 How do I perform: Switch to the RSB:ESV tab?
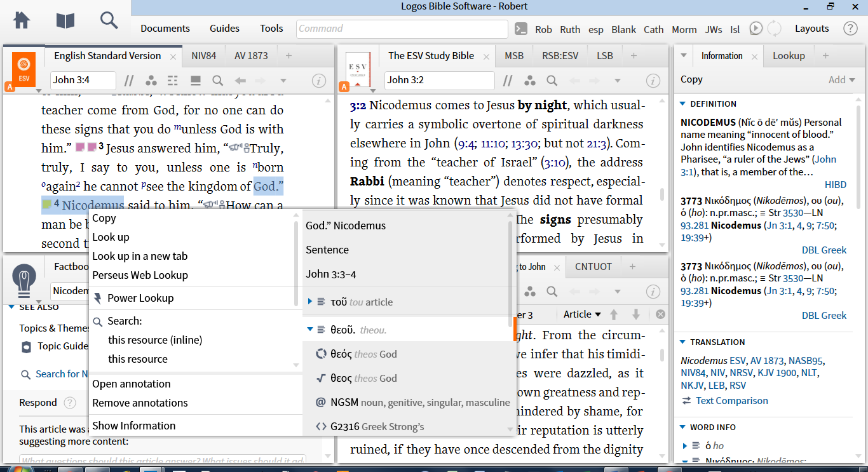point(560,56)
